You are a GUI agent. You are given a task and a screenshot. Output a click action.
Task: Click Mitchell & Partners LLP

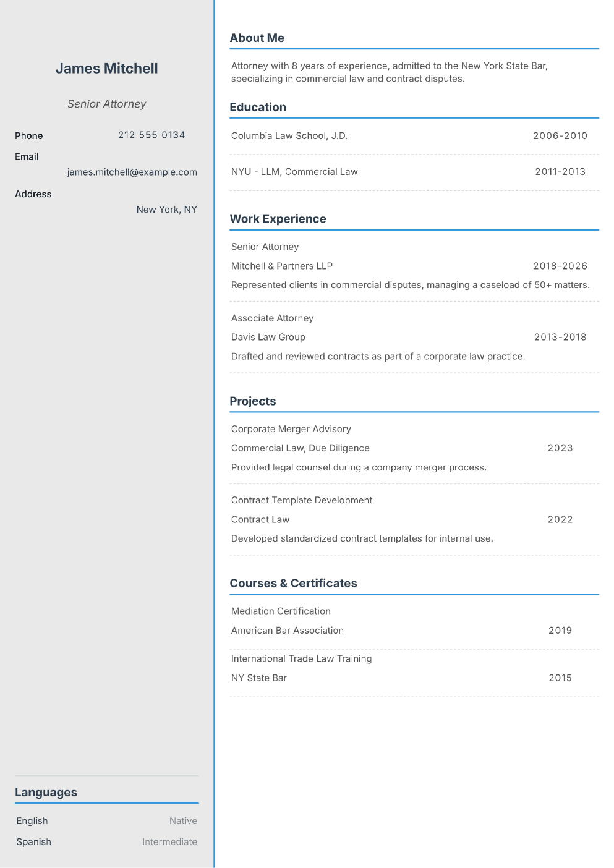(282, 266)
